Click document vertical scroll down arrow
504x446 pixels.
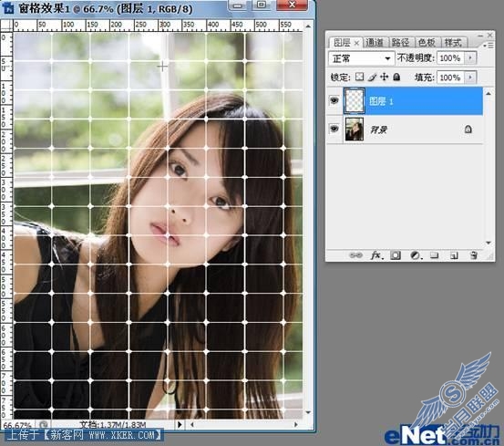point(308,412)
